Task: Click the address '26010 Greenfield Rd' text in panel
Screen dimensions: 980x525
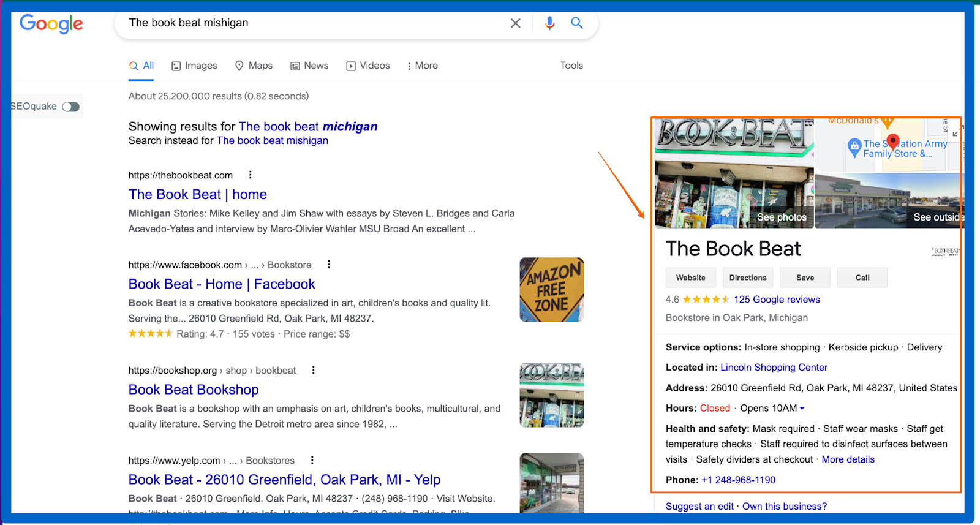Action: [x=756, y=388]
